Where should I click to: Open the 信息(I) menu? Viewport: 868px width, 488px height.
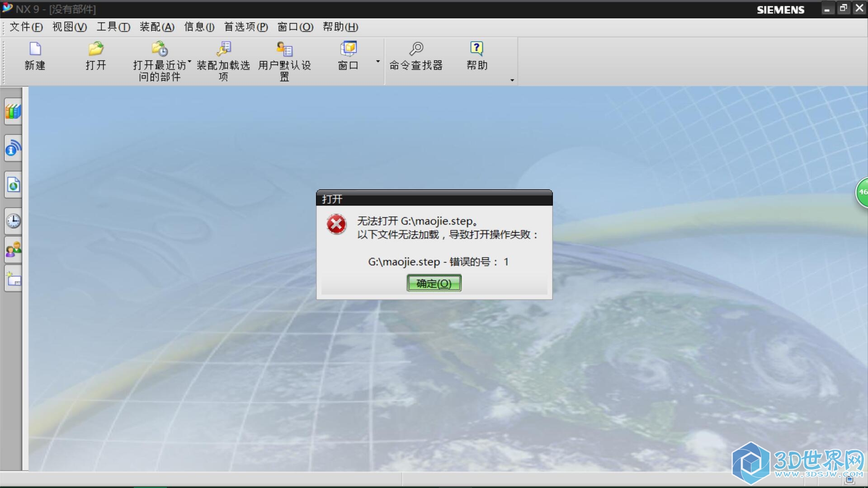point(199,27)
